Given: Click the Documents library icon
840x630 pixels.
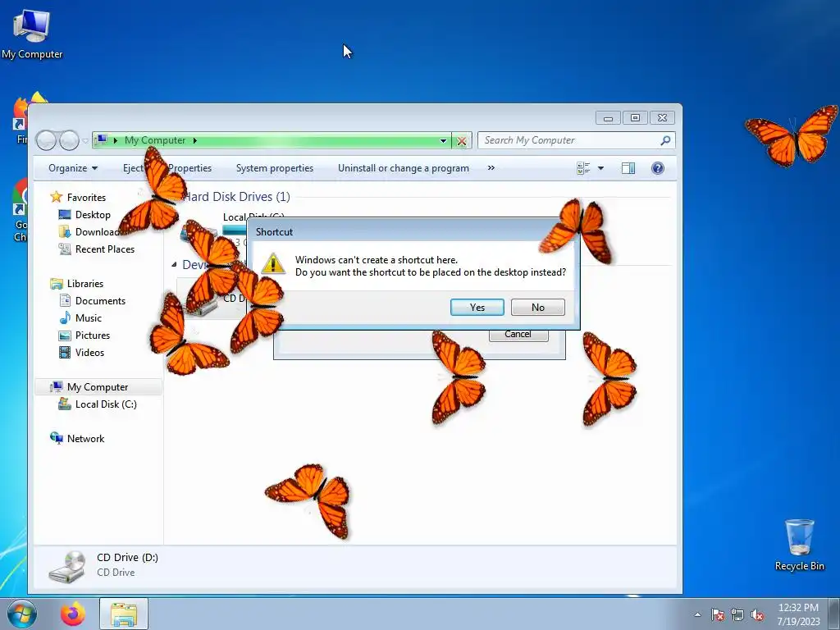Looking at the screenshot, I should click(x=64, y=301).
